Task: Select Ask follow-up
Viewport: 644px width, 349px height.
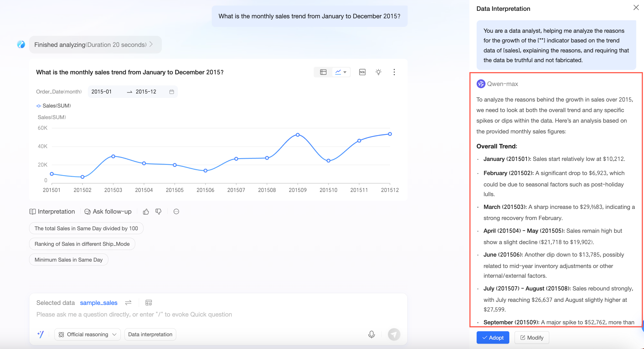Action: (108, 212)
